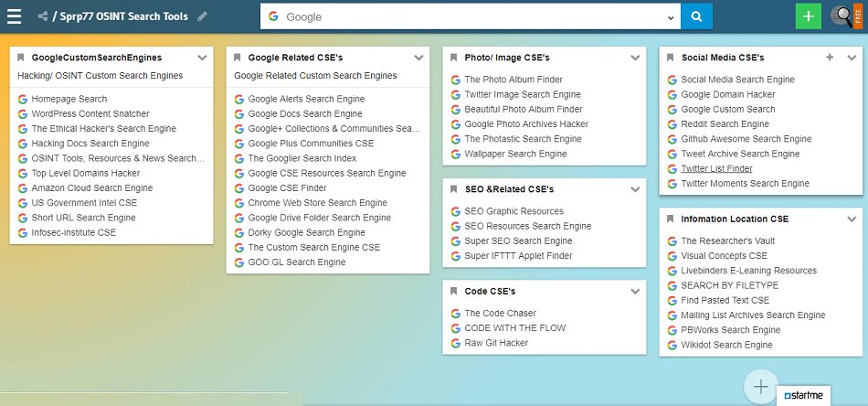This screenshot has height=406, width=868.
Task: Click bookmark icon of SEO &Related CSE's
Action: point(454,189)
